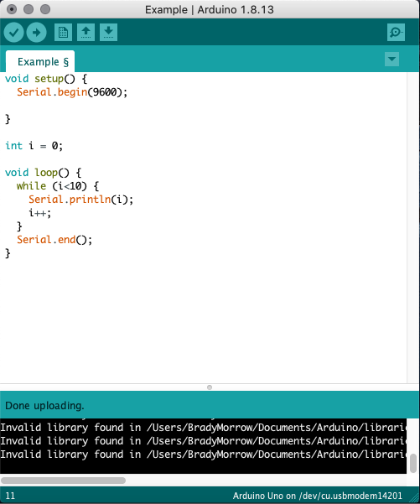This screenshot has height=504, width=420.
Task: Save the sketch with the Save icon
Action: [109, 32]
